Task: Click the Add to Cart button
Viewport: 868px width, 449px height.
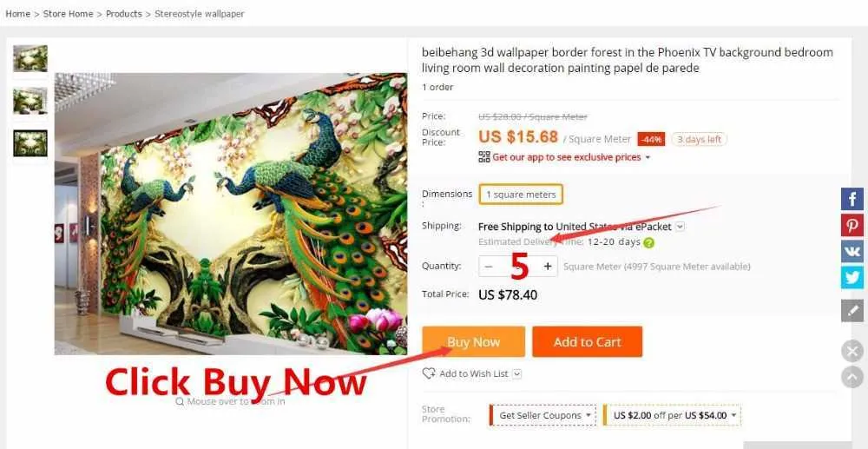Action: pyautogui.click(x=588, y=341)
